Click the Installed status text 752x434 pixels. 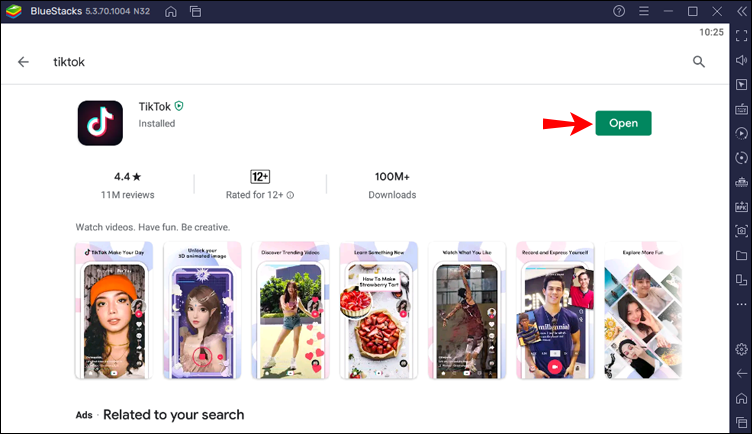(157, 124)
